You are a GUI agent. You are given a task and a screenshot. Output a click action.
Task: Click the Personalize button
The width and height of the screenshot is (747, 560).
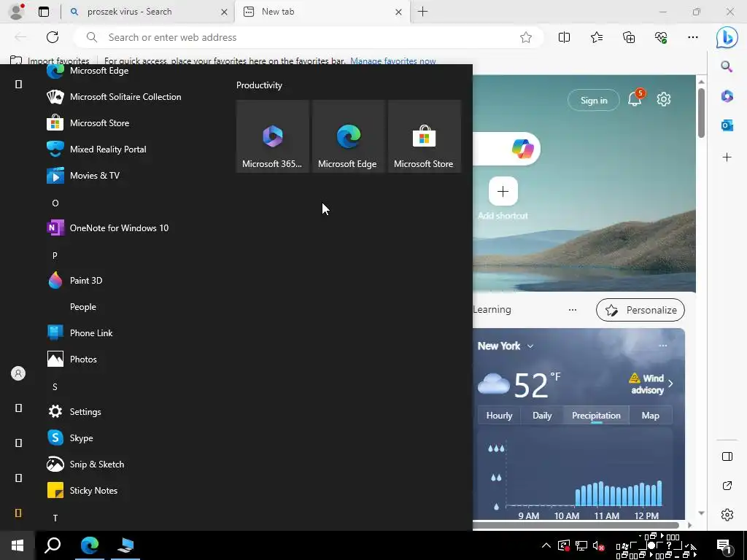640,310
